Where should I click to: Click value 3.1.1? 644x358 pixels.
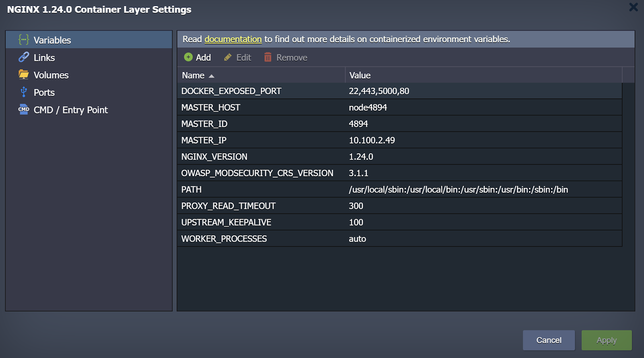(x=359, y=173)
